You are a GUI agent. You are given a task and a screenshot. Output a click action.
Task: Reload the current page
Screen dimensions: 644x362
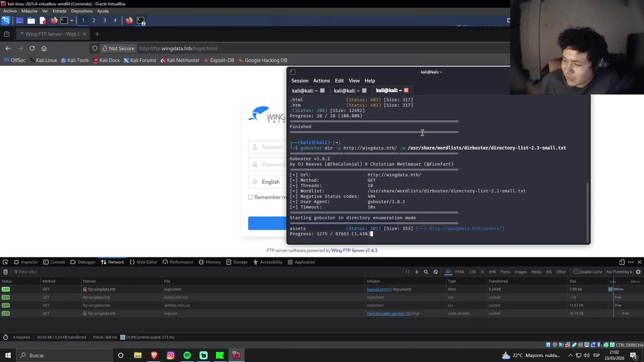pos(32,48)
